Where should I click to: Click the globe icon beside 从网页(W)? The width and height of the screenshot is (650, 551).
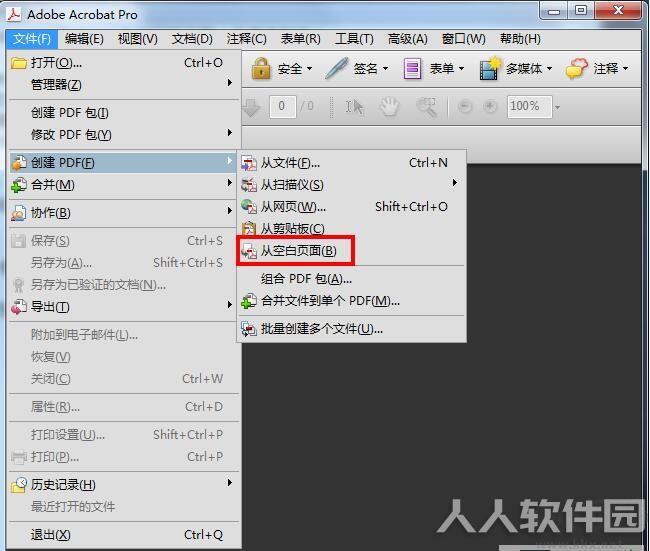[x=249, y=206]
